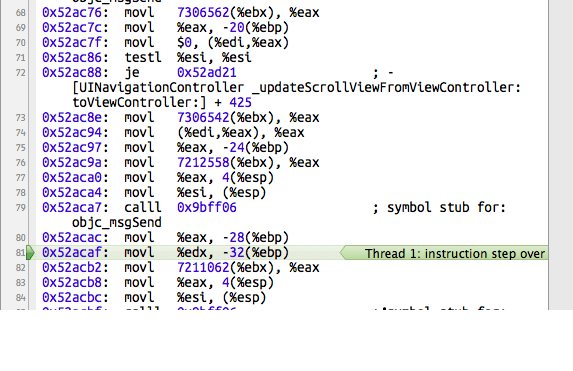Click the UINavigationController _updateScrollViewFromViewController comment
This screenshot has width=573, height=371.
(x=296, y=88)
